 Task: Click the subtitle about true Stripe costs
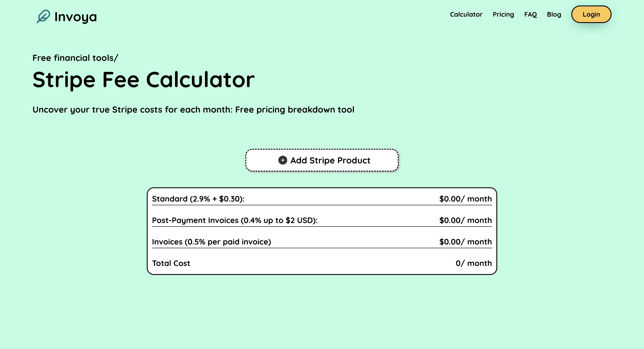(x=193, y=110)
